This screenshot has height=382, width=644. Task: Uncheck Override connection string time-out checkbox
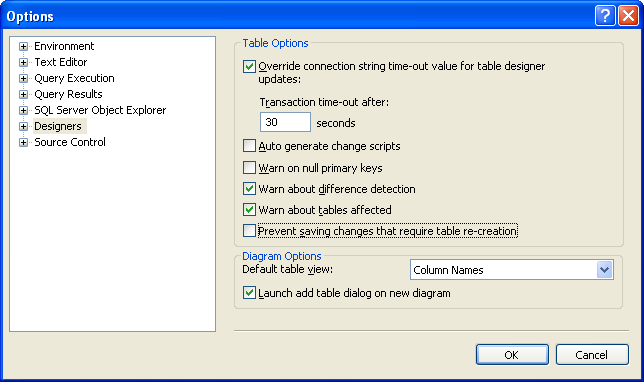pos(249,66)
